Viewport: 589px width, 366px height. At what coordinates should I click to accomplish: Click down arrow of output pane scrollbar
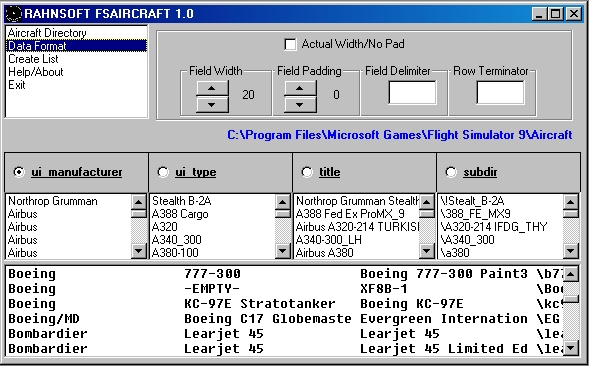(571, 348)
